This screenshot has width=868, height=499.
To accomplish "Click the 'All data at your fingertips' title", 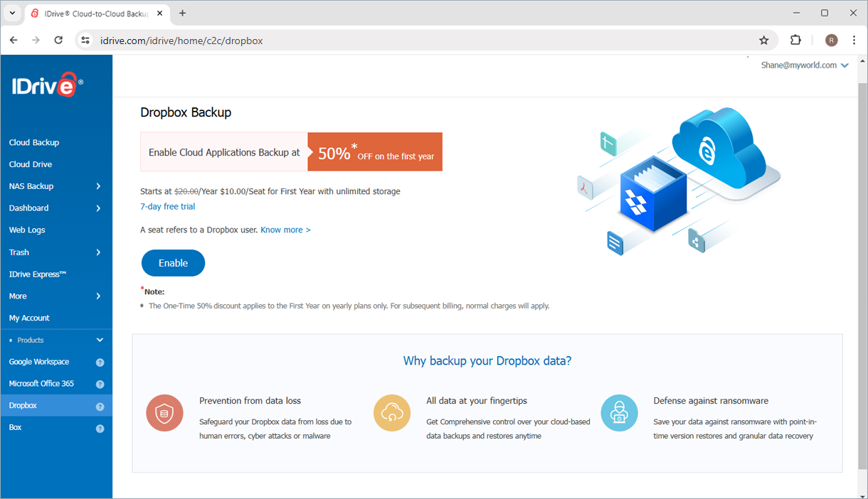I will tap(477, 401).
